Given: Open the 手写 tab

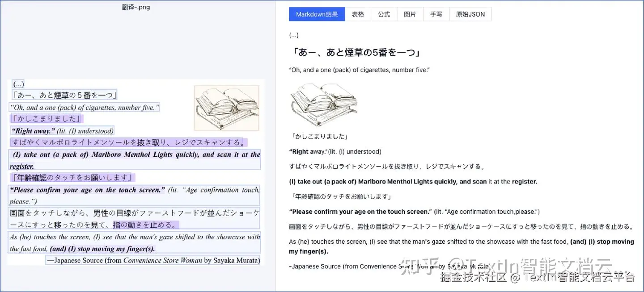Looking at the screenshot, I should pyautogui.click(x=436, y=14).
